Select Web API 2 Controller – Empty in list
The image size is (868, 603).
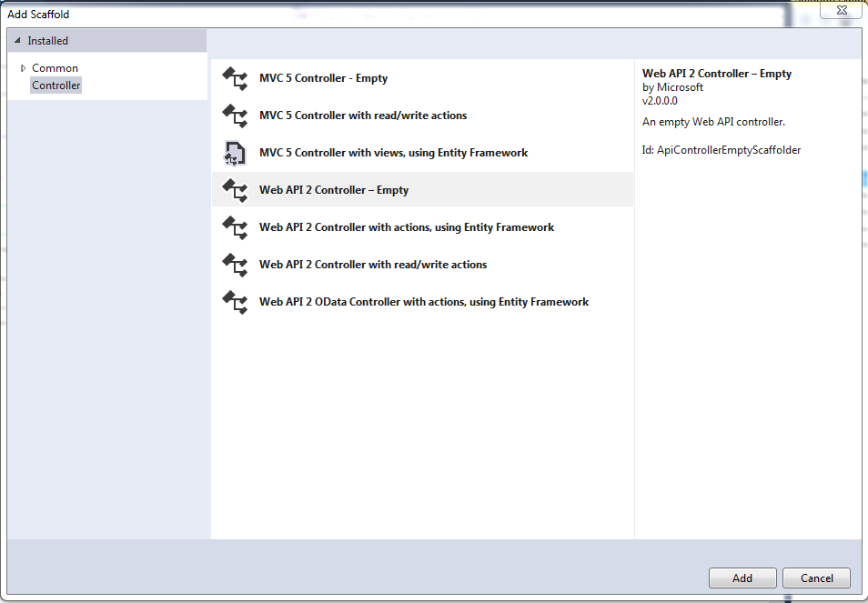coord(422,190)
